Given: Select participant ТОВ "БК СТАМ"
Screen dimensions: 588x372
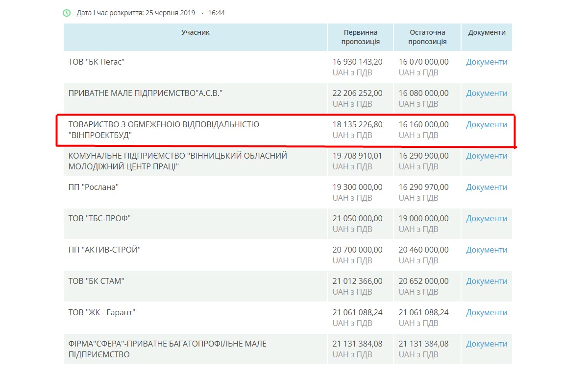Looking at the screenshot, I should point(97,281).
